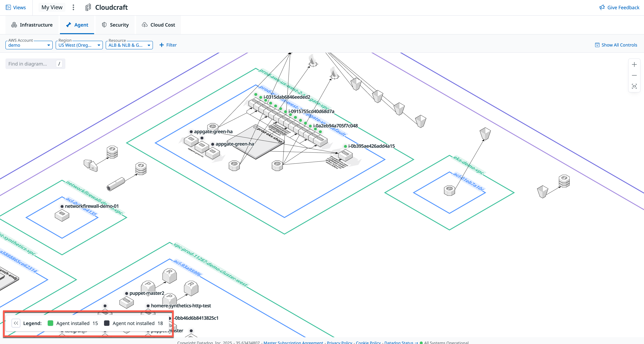Select the networkfirewall-demo-01 instance block
This screenshot has height=344, width=644.
(x=62, y=215)
